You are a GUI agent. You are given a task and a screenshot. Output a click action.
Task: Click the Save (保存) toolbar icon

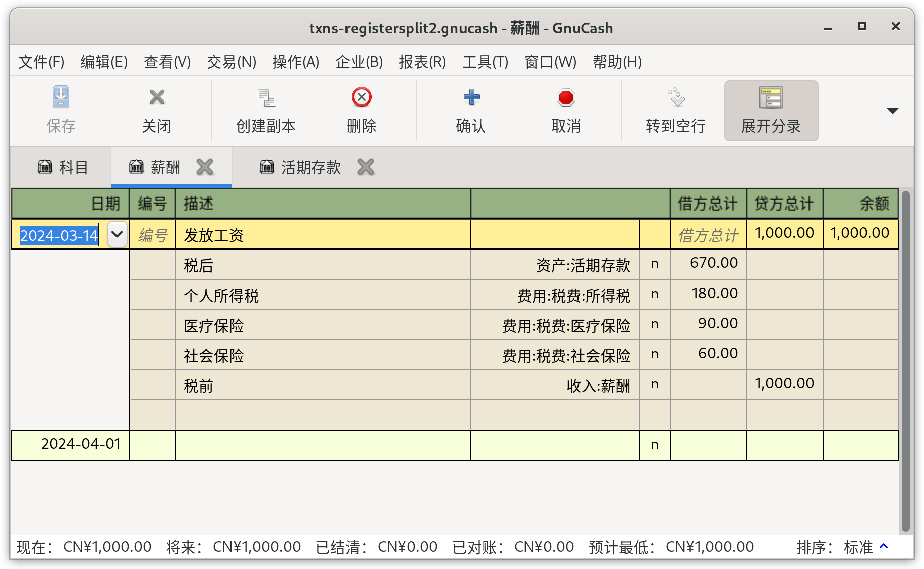tap(61, 97)
